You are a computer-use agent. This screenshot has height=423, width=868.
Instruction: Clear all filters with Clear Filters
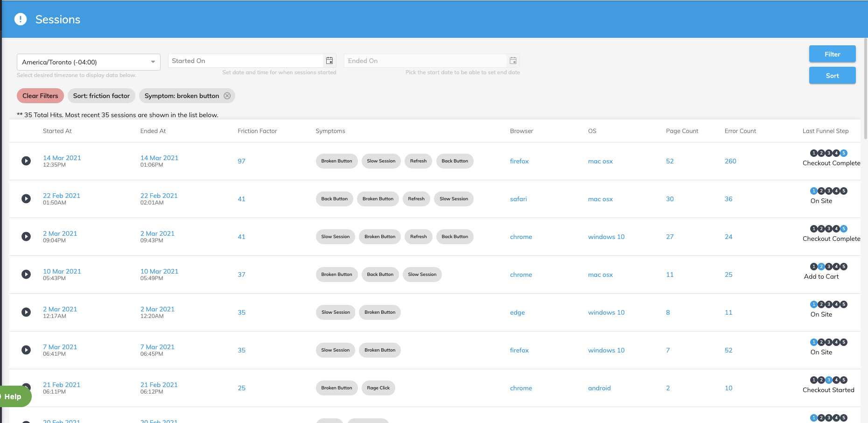[40, 96]
